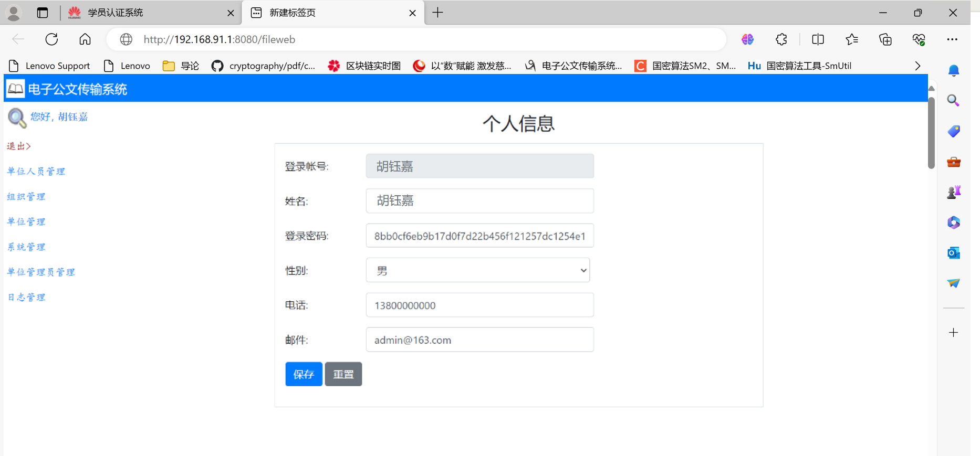Open the sidebar Drop paper-plane icon
This screenshot has width=980, height=456.
954,283
